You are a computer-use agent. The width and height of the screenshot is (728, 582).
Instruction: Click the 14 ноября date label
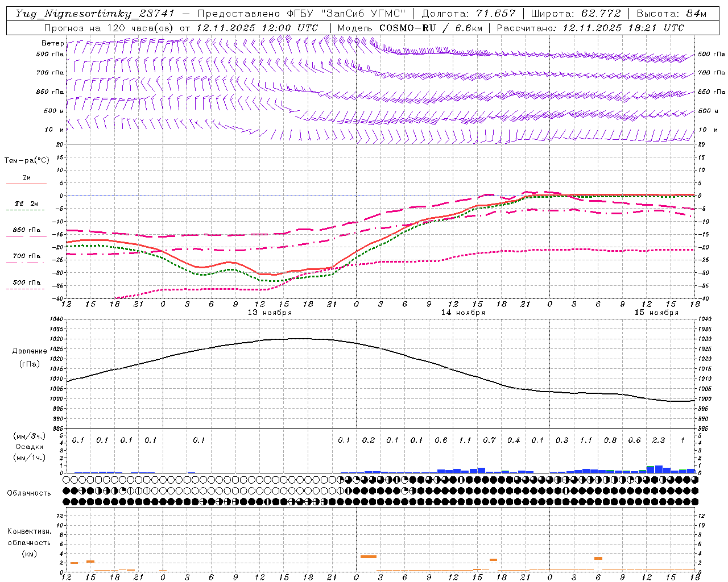pos(463,312)
